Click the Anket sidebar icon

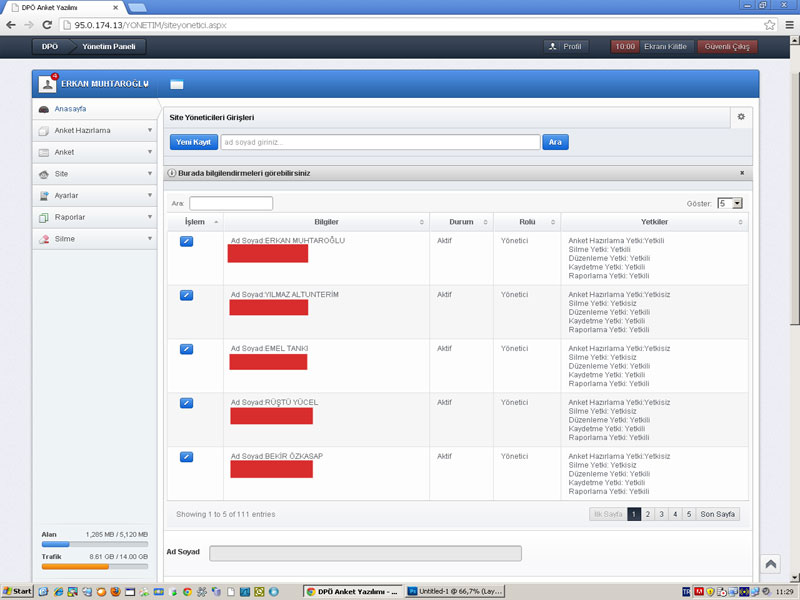[x=44, y=153]
